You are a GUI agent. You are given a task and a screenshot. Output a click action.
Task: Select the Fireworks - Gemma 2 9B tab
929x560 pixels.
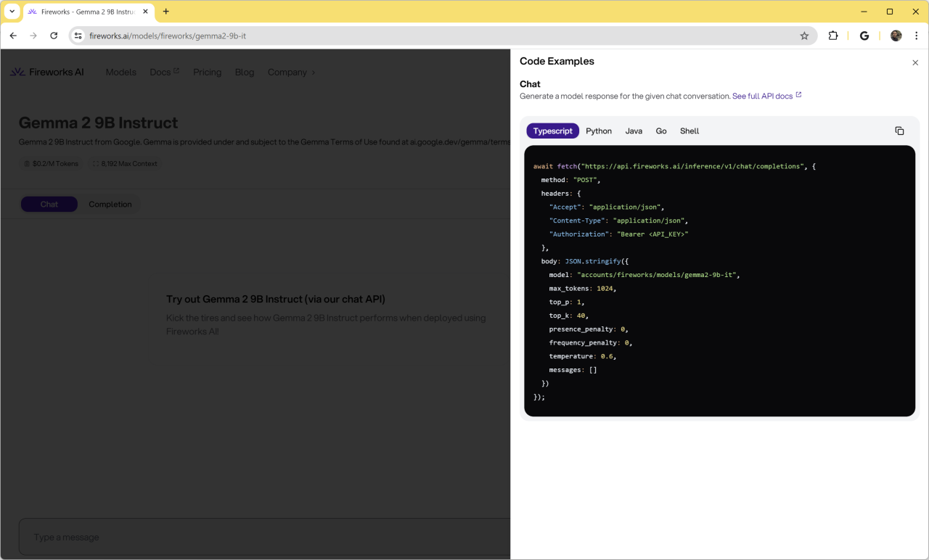(x=88, y=12)
